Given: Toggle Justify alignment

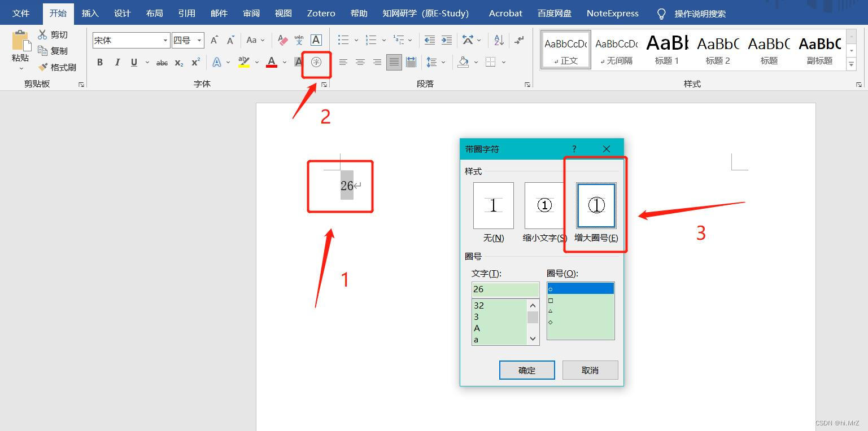Looking at the screenshot, I should [394, 62].
